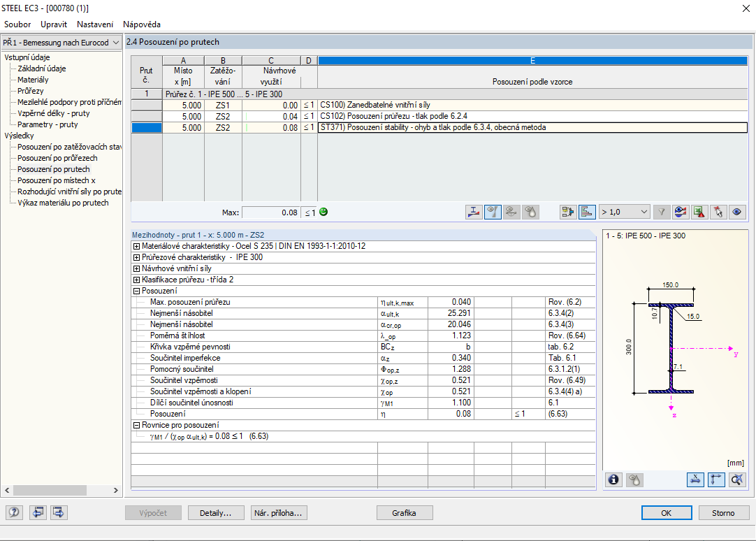Select Průřezy in the navigator
This screenshot has width=756, height=541.
click(30, 91)
